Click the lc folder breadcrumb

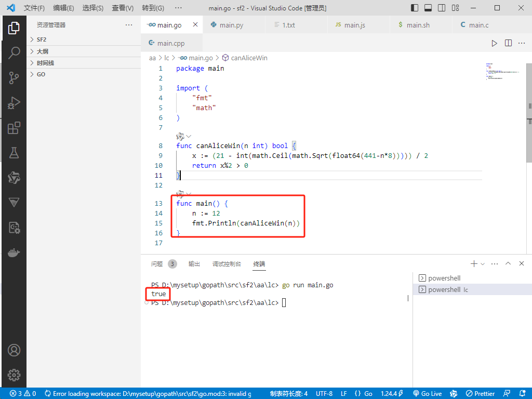167,58
